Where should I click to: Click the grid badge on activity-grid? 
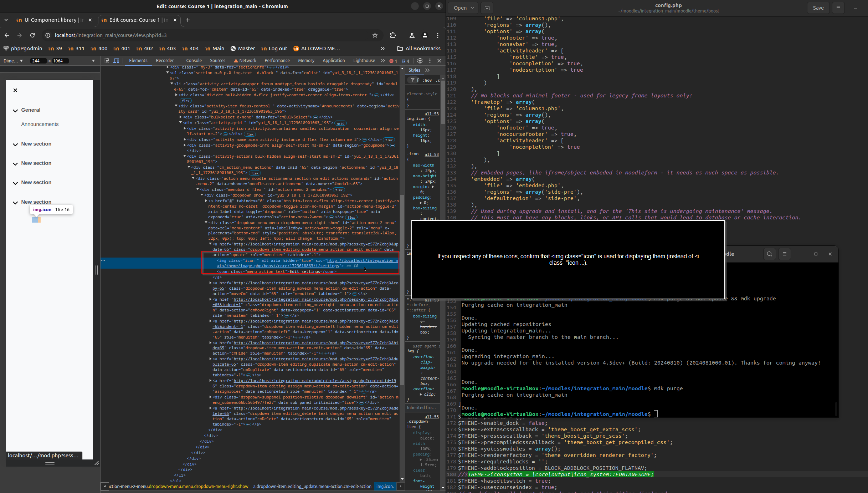pyautogui.click(x=340, y=123)
